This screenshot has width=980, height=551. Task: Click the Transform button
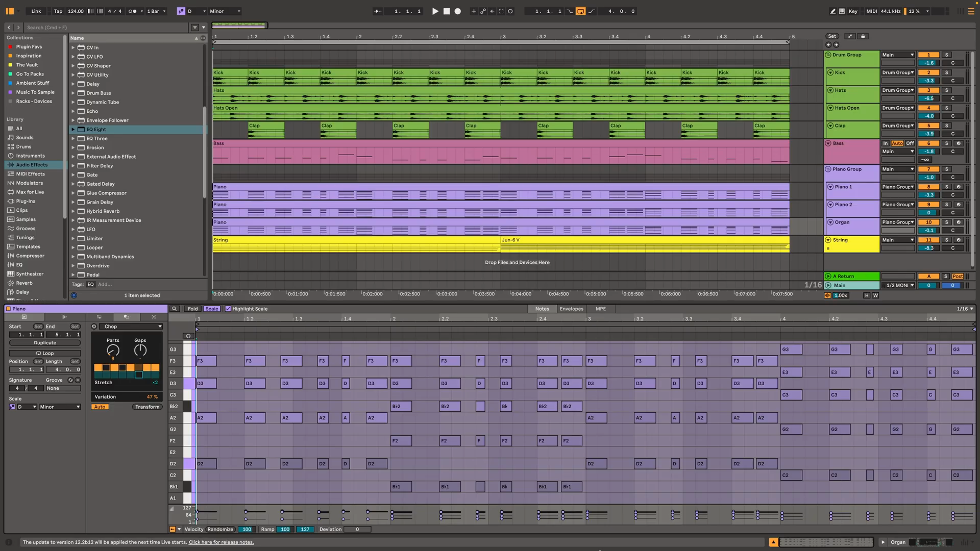pos(147,407)
